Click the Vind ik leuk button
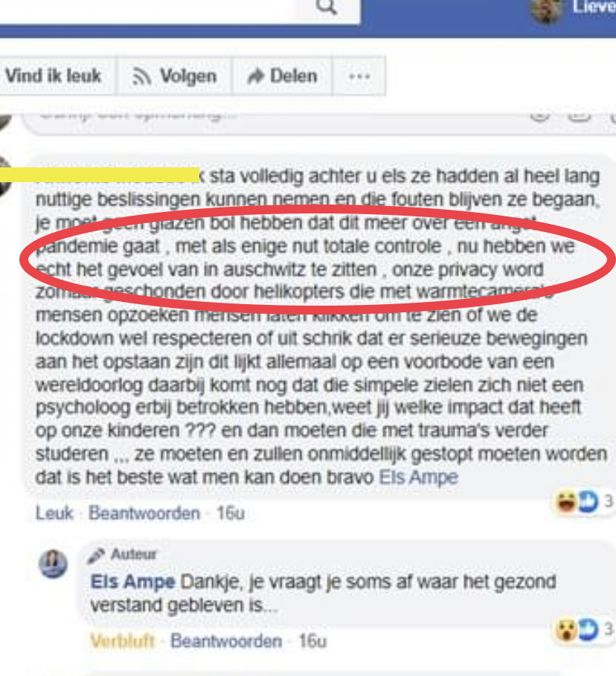Screen dimensions: 616x676 pos(53,76)
